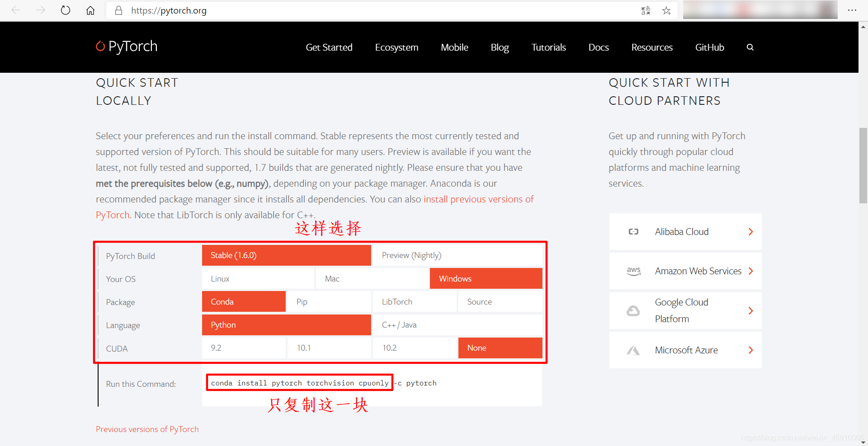The height and width of the screenshot is (446, 868).
Task: Select CUDA 10.2 option
Action: click(415, 348)
